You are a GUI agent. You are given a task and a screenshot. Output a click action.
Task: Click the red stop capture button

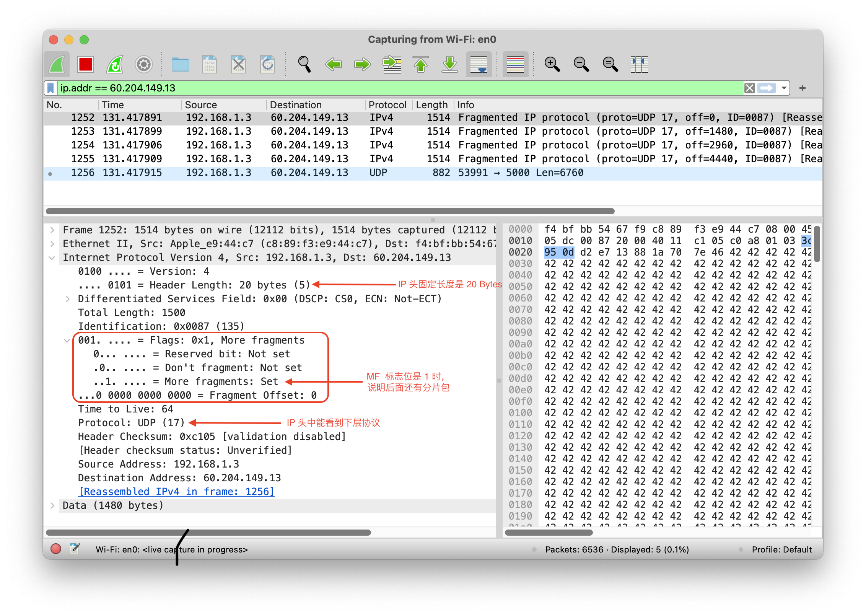(x=85, y=64)
